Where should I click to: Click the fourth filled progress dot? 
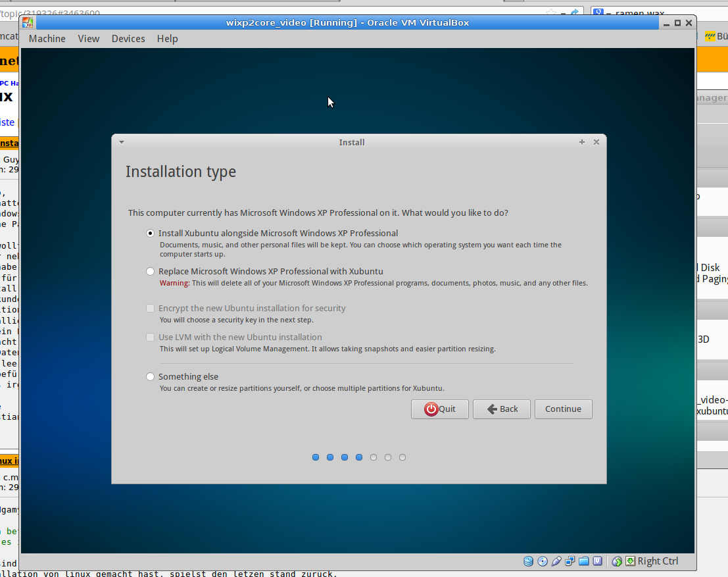pyautogui.click(x=359, y=457)
